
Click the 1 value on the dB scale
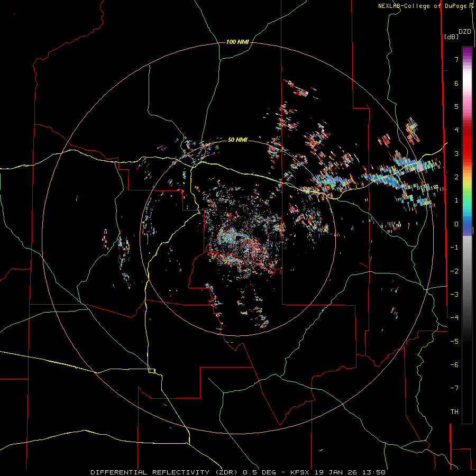tap(456, 200)
